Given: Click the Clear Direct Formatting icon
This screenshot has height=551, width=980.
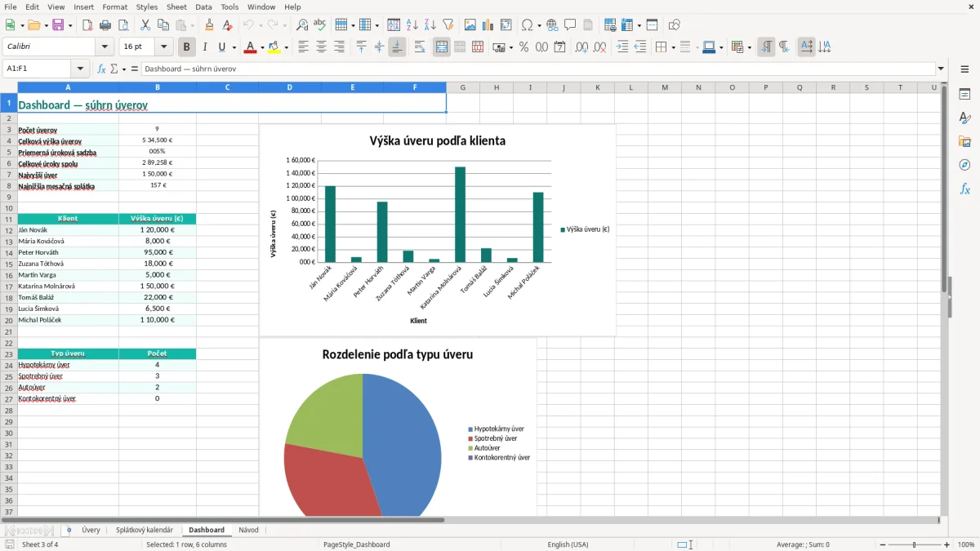Looking at the screenshot, I should (228, 25).
